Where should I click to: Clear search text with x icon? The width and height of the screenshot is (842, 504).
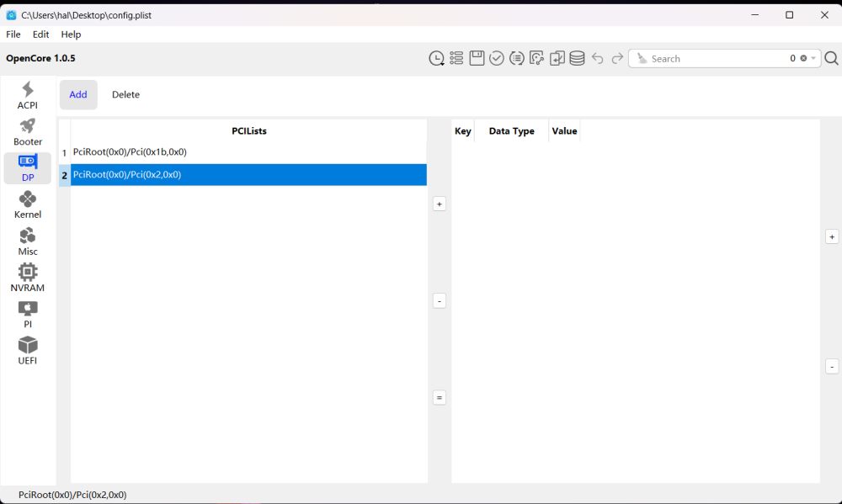click(x=803, y=58)
